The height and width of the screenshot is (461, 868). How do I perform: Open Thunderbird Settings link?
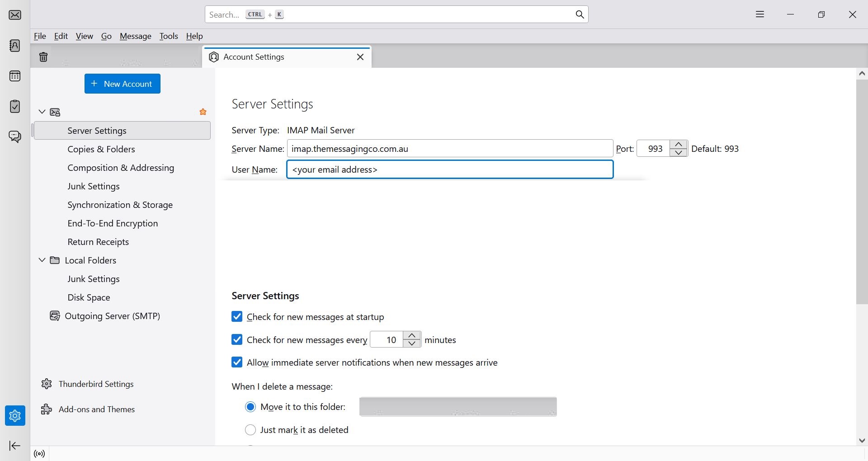pos(96,384)
